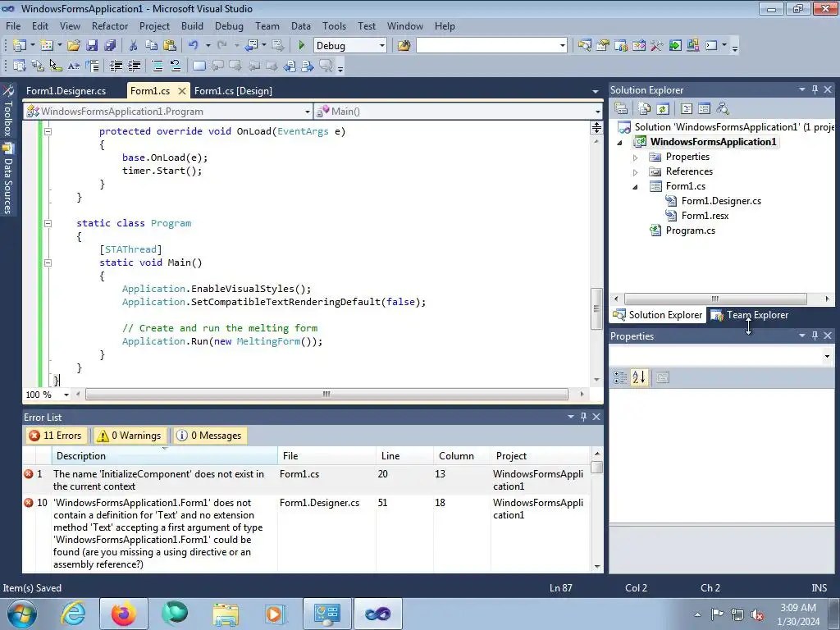Click the Find in Files icon

pos(404,46)
